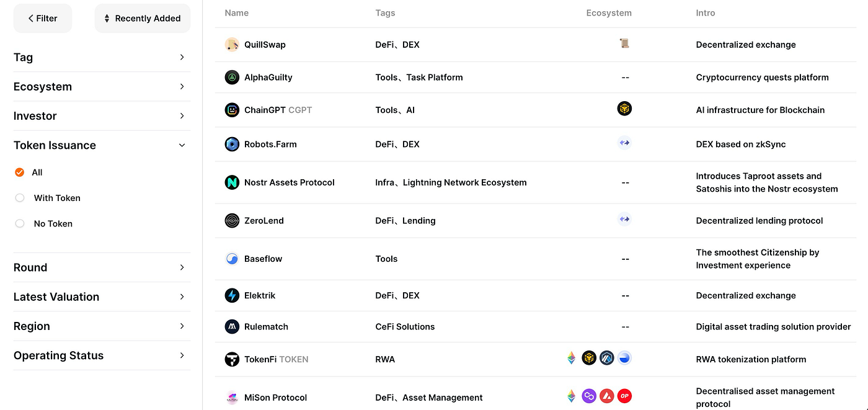The height and width of the screenshot is (410, 868).
Task: Expand the Ecosystem filter section
Action: [102, 87]
